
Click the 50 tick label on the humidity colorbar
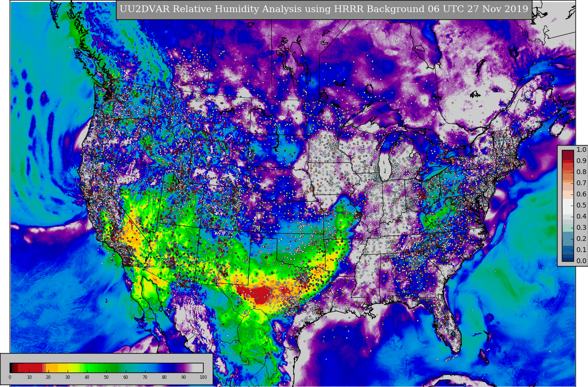[x=106, y=377]
